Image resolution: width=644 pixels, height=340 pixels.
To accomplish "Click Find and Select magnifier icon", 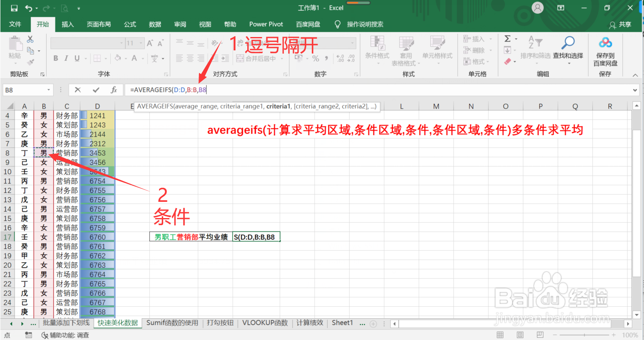I will [x=568, y=42].
